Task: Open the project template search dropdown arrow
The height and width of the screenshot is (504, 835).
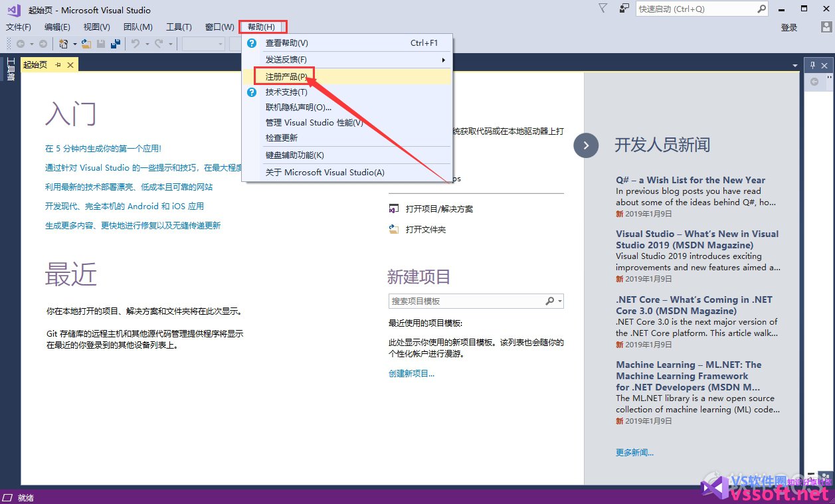Action: tap(561, 301)
